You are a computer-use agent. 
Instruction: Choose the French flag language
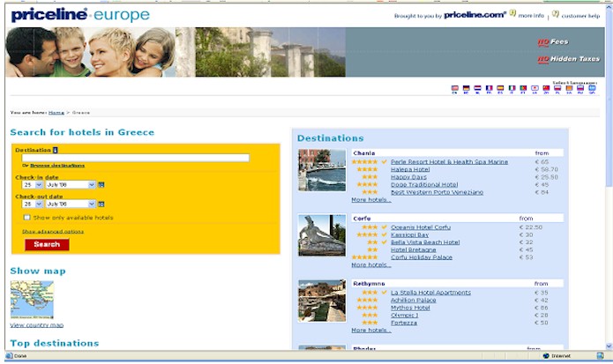point(489,89)
